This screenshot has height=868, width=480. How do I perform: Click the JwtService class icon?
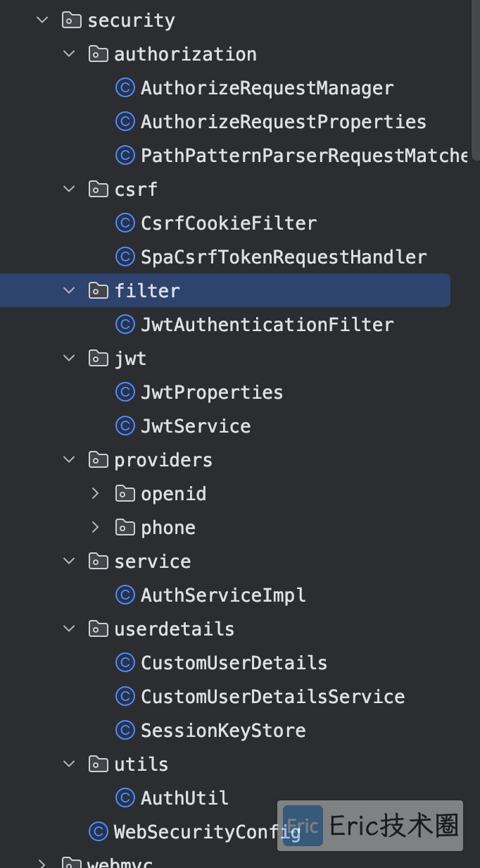[x=125, y=426]
